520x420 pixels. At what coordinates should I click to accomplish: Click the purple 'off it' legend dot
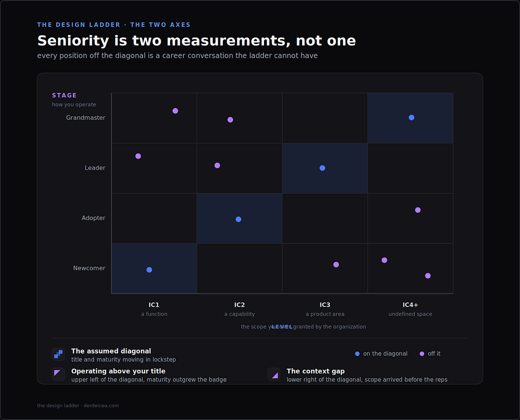[422, 353]
